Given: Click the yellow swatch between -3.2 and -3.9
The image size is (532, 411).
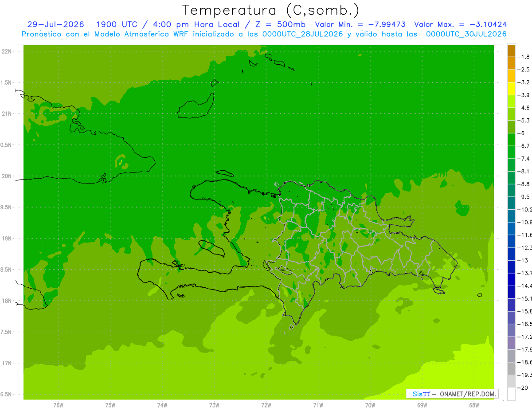Looking at the screenshot, I should tap(511, 89).
